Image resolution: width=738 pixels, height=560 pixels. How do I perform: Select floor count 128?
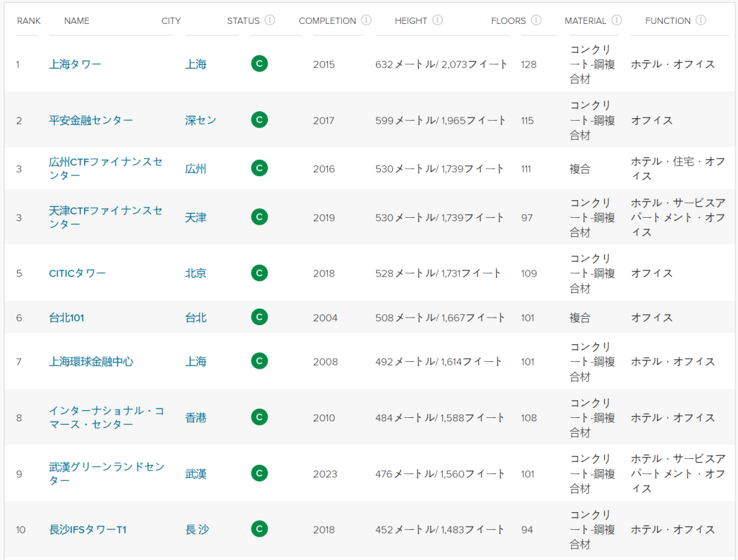coord(528,64)
